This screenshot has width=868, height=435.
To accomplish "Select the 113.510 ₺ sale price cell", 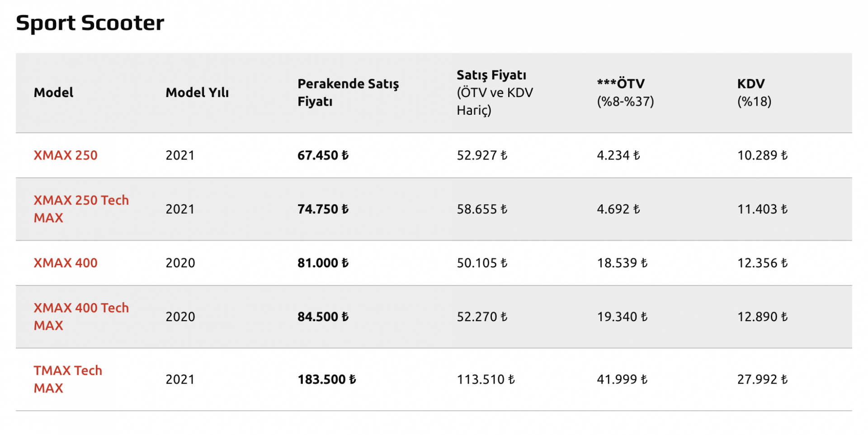I will [x=486, y=379].
